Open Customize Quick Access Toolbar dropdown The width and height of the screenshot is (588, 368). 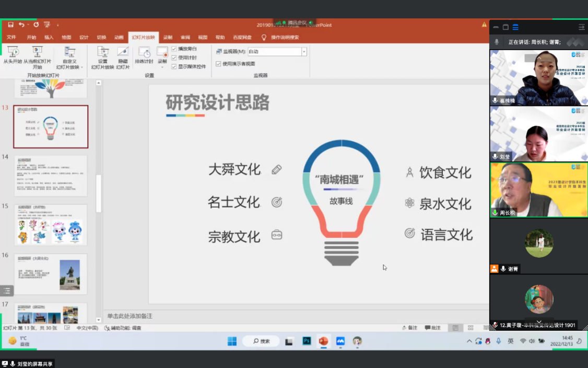point(58,25)
